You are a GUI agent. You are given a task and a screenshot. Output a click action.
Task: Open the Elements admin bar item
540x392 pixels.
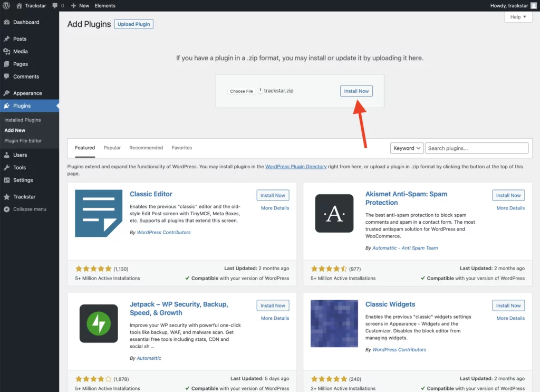(105, 5)
